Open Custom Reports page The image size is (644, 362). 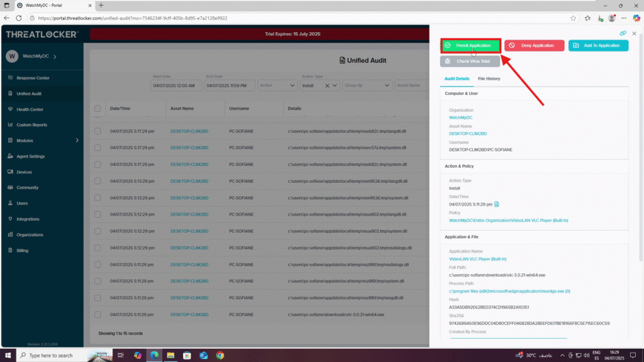click(x=31, y=125)
